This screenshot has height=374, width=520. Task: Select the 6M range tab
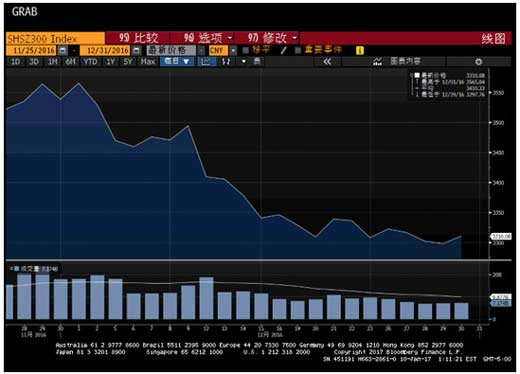(x=70, y=62)
